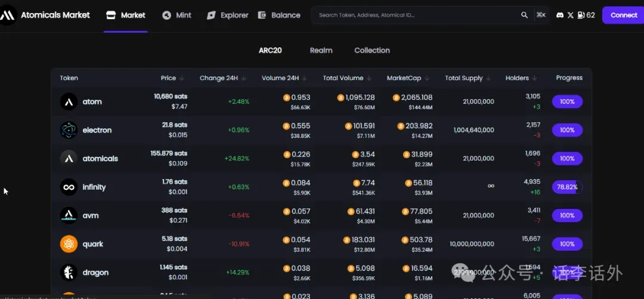Click the infinity symbol total supply
The width and height of the screenshot is (644, 299).
coord(491,186)
